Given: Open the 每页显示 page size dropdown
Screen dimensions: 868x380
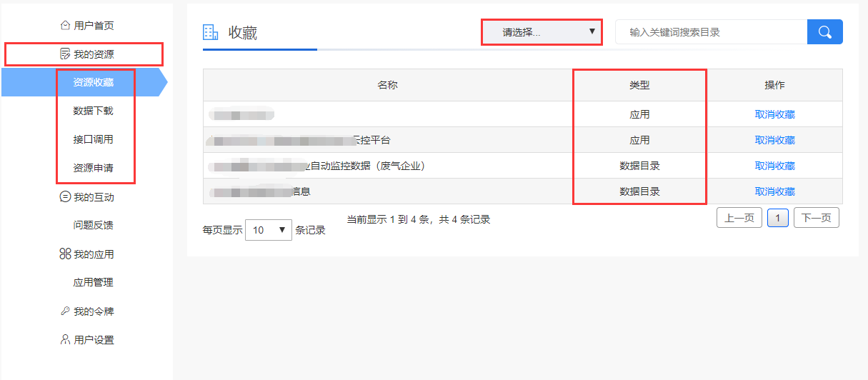Looking at the screenshot, I should click(268, 230).
